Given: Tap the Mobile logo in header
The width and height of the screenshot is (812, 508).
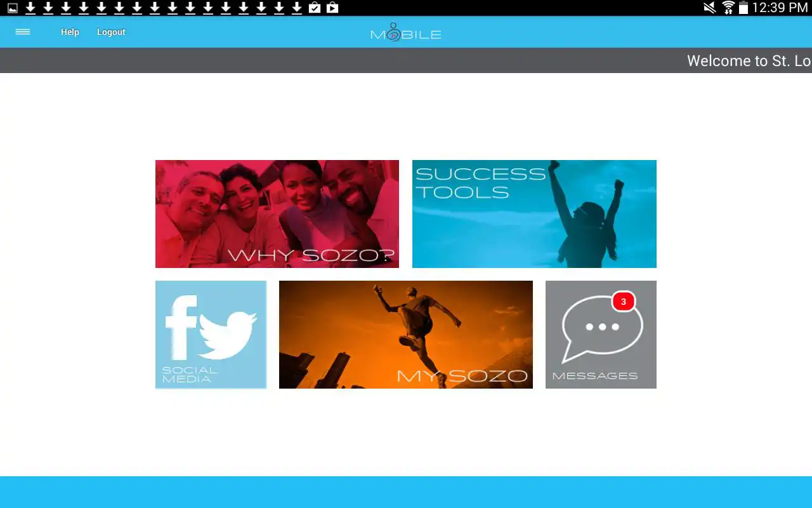Looking at the screenshot, I should (405, 32).
